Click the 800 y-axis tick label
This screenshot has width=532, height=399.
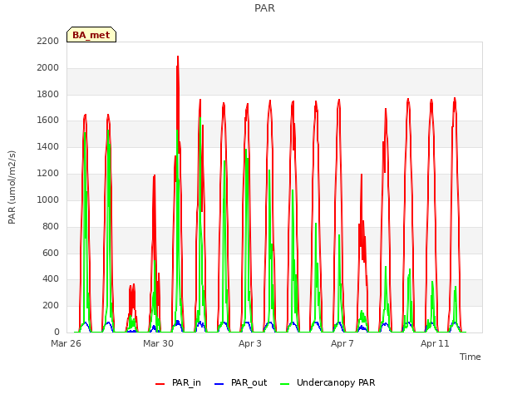(x=51, y=226)
